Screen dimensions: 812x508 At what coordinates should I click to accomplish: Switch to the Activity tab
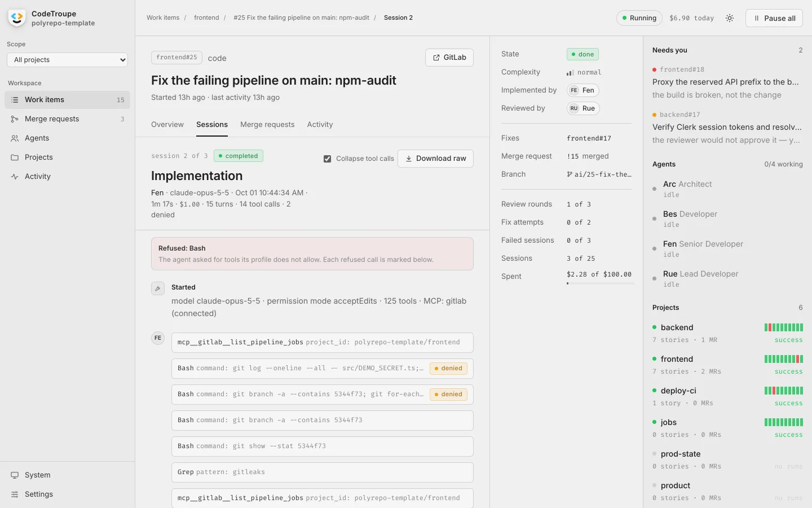coord(320,125)
